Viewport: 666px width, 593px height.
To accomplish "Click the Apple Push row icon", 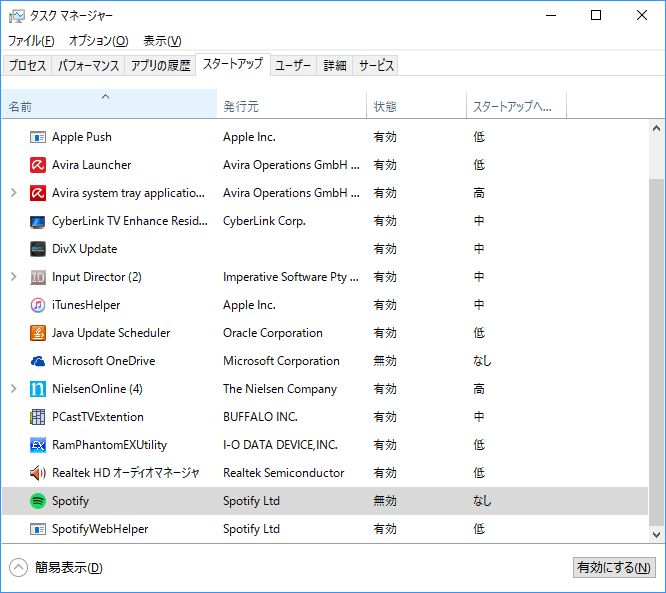I will click(x=38, y=137).
